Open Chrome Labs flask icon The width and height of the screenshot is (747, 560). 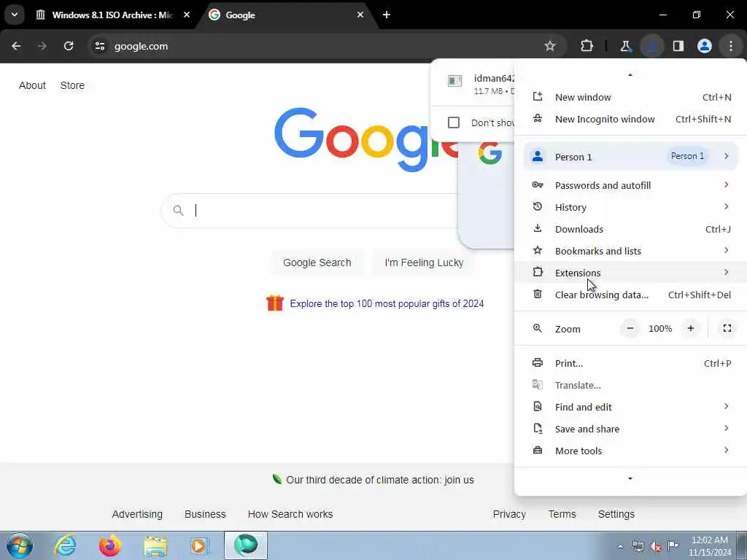(625, 46)
